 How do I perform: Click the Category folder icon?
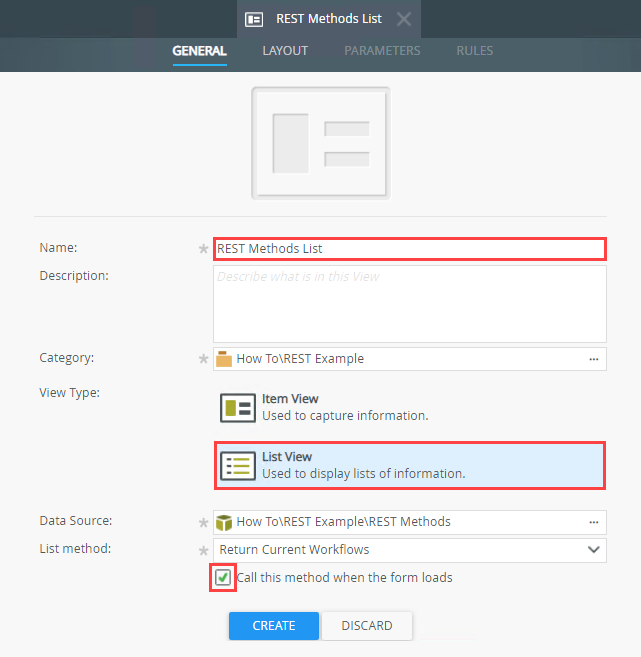(x=224, y=359)
